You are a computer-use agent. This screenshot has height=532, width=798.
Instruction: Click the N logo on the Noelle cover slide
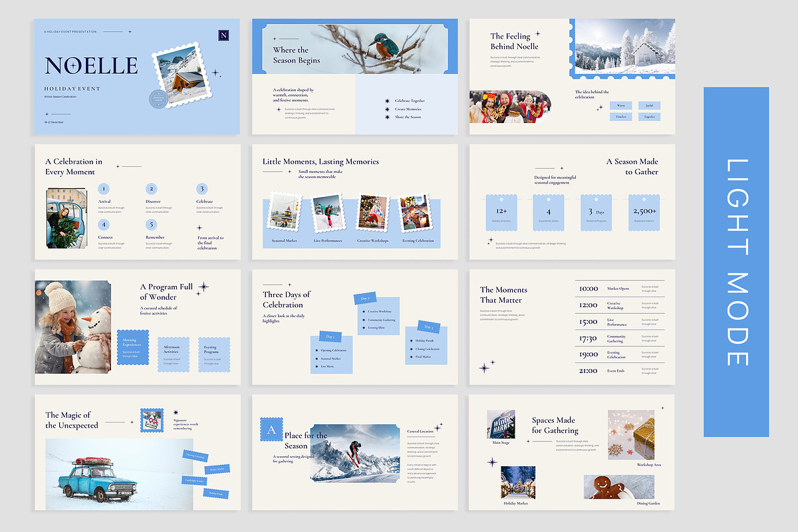click(223, 36)
